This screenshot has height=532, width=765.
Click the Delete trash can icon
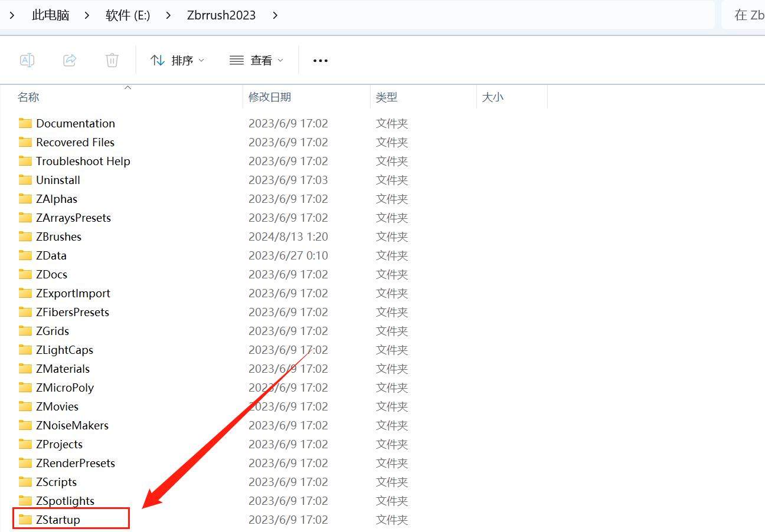112,60
